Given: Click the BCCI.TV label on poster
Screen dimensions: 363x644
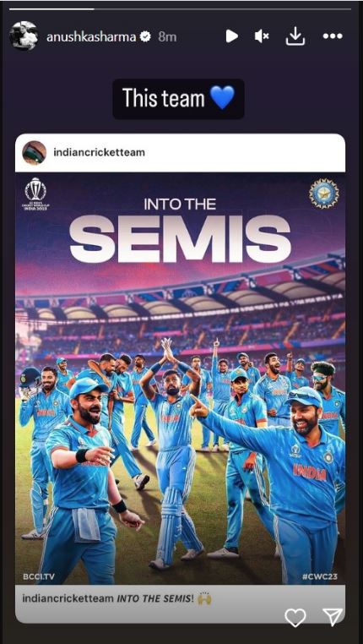Looking at the screenshot, I should click(x=40, y=576).
